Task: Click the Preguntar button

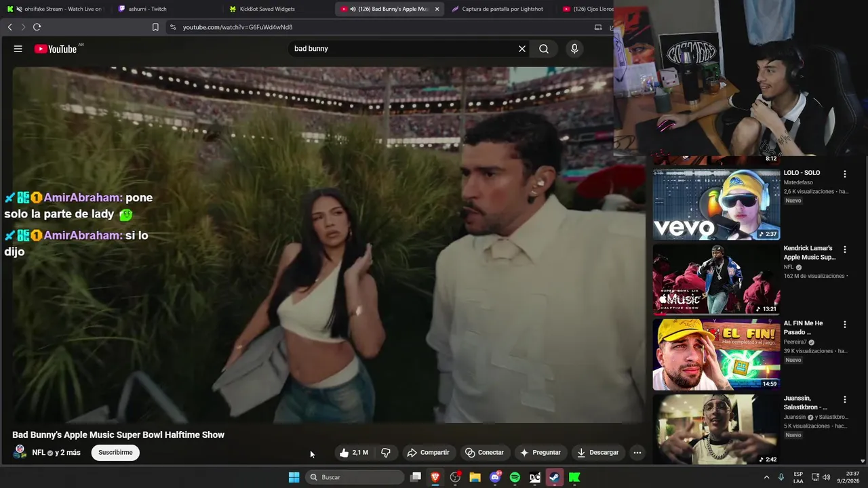Action: [x=540, y=452]
